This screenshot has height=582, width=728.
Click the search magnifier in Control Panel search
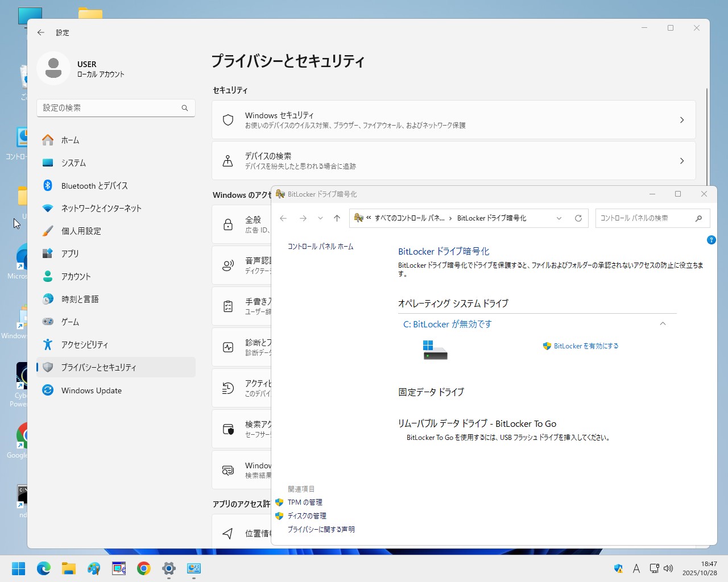(x=699, y=218)
